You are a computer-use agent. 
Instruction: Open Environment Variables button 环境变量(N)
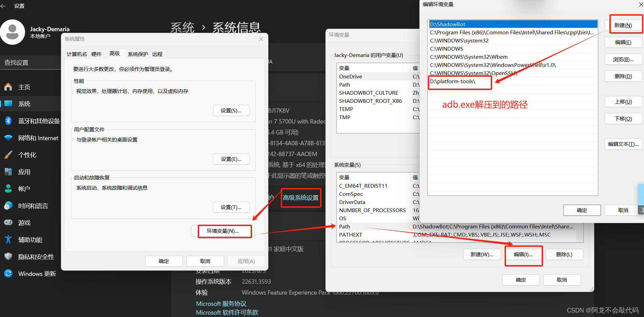[x=223, y=231]
